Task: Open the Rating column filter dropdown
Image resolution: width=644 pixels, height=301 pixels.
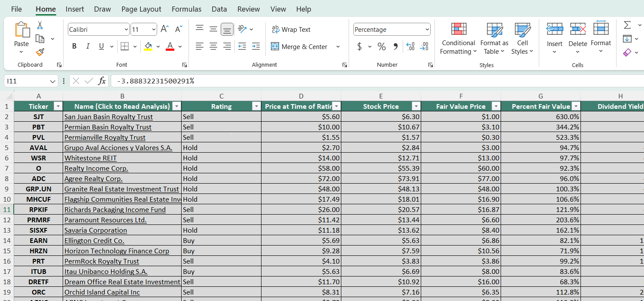Action: coord(256,107)
